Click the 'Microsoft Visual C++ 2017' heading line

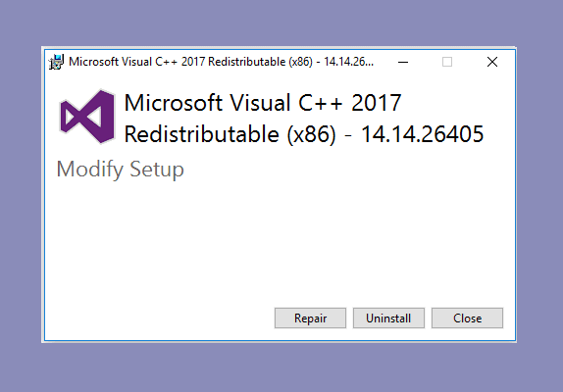pos(263,103)
